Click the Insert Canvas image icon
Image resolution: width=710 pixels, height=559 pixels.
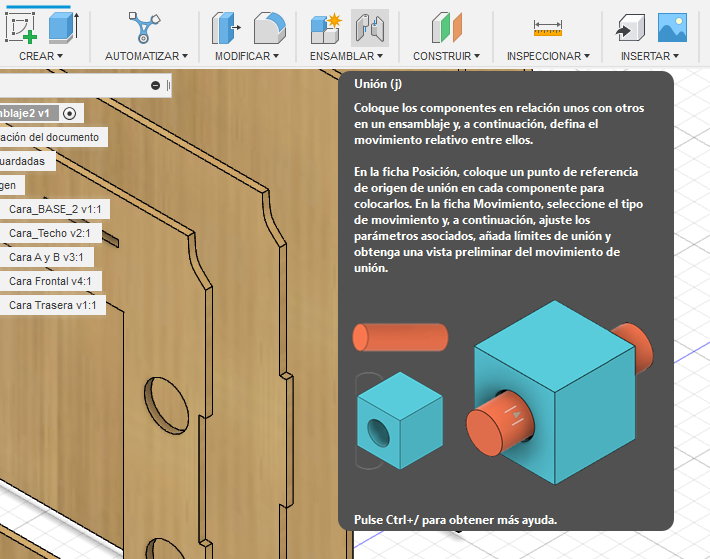(672, 28)
